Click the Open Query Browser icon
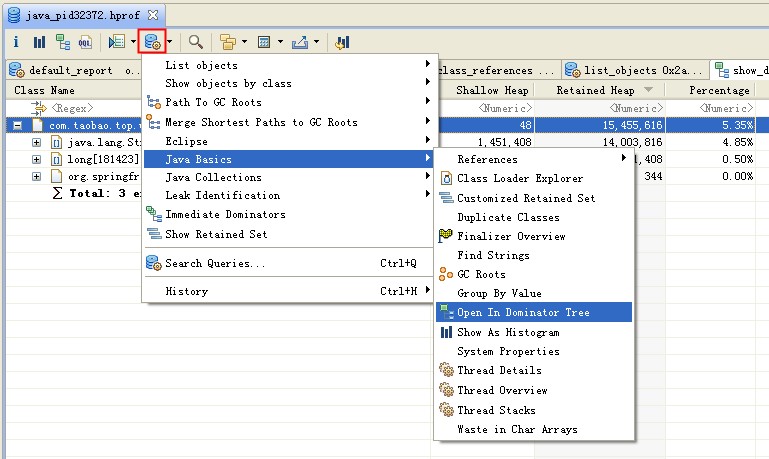 click(153, 42)
